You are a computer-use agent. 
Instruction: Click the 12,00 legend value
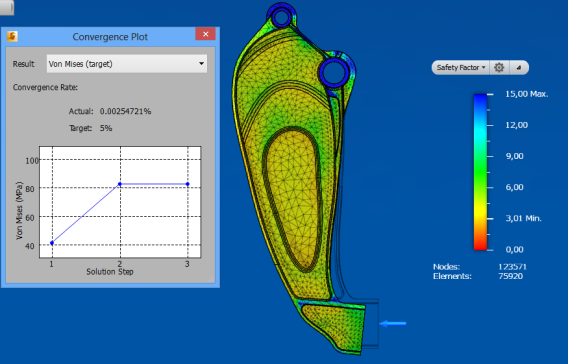tap(517, 125)
